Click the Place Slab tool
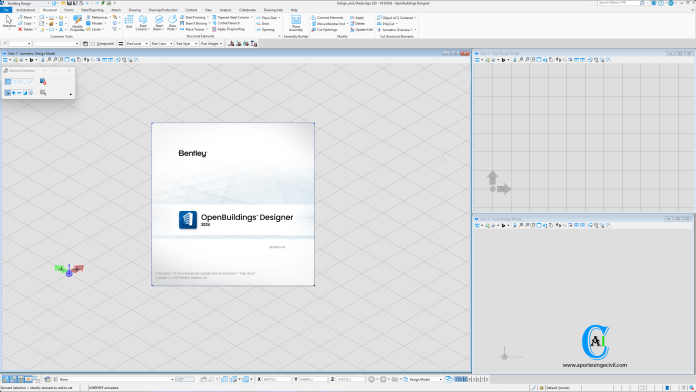The image size is (696, 392). click(267, 18)
